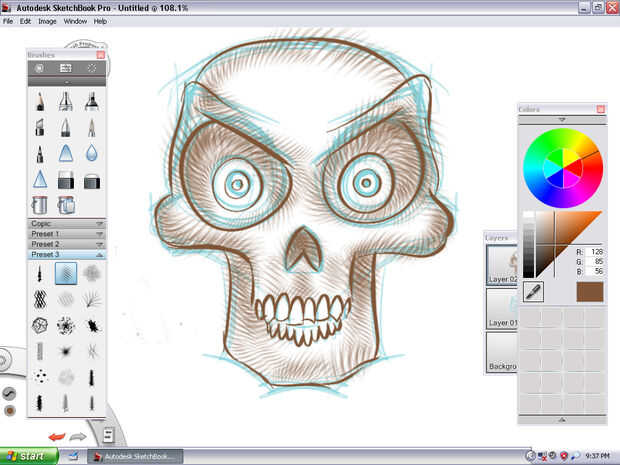Select the Layer 02 thumbnail

point(502,264)
